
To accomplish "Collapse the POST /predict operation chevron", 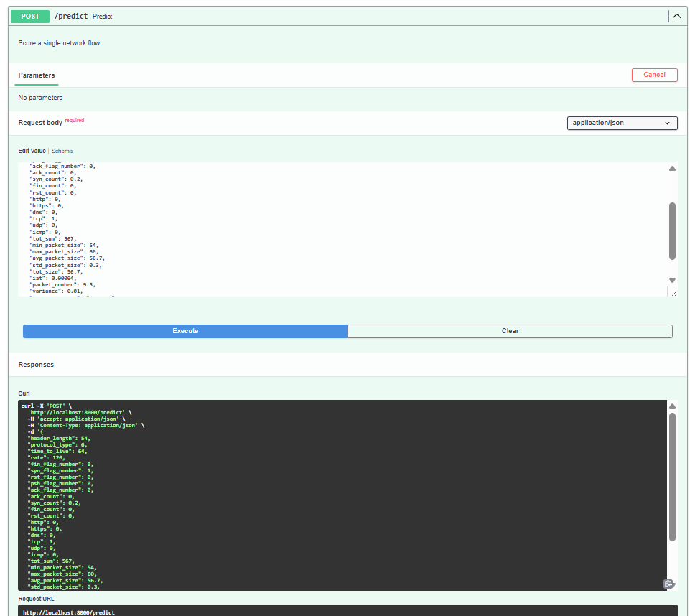I will coord(676,17).
